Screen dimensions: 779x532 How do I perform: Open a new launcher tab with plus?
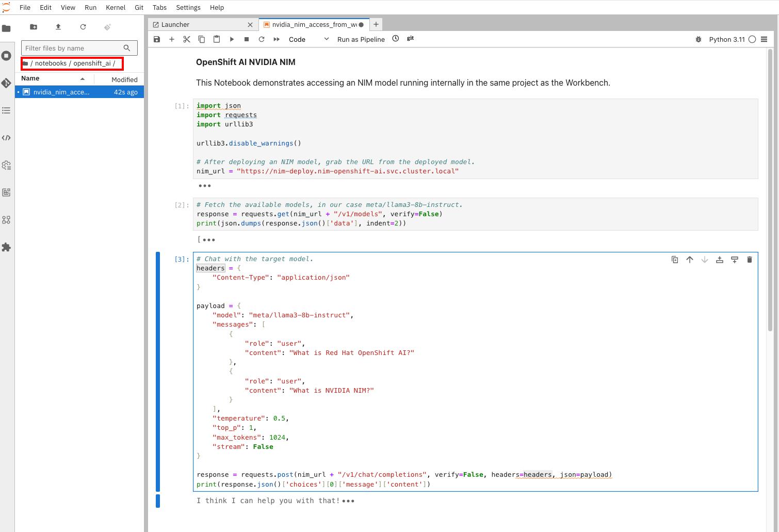coord(376,24)
